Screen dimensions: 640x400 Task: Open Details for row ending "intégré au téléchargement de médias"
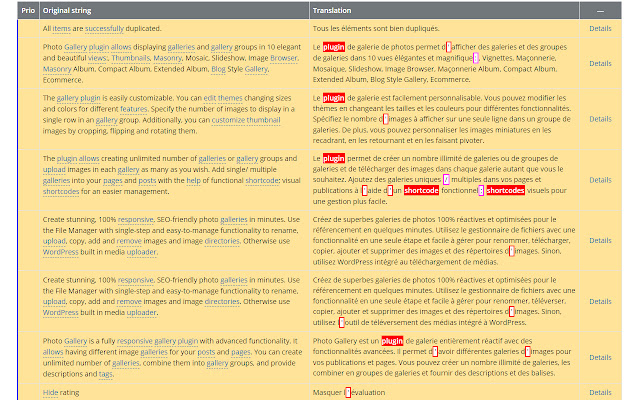[600, 241]
